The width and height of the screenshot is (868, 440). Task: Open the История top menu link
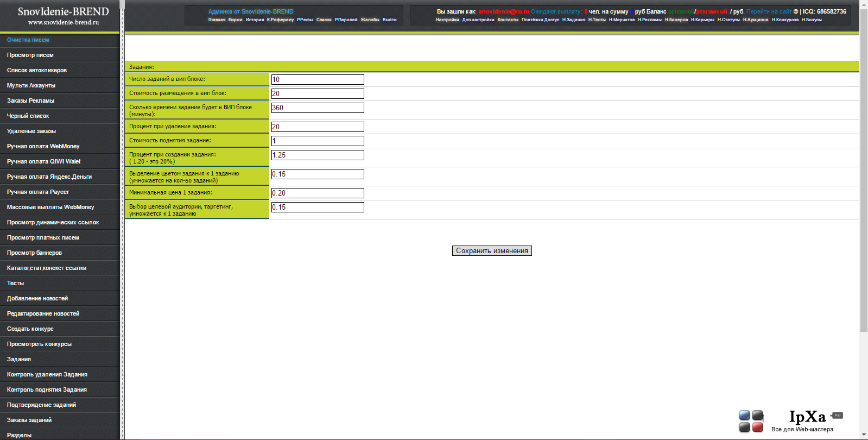[255, 20]
